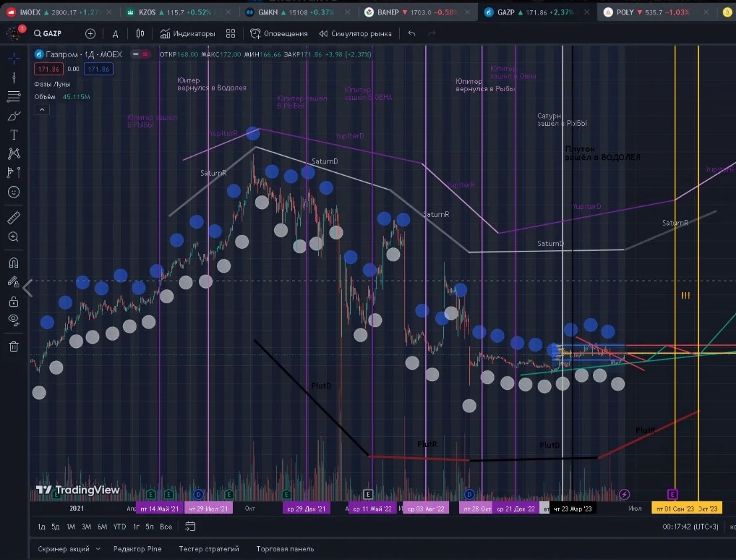Undo the last chart action
The height and width of the screenshot is (560, 736).
pyautogui.click(x=412, y=33)
